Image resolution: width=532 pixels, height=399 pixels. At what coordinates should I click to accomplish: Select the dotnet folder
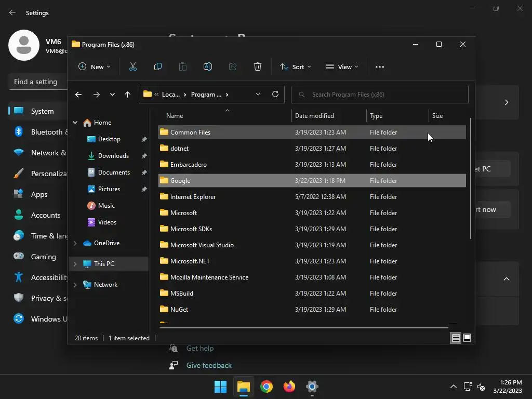coord(312,148)
